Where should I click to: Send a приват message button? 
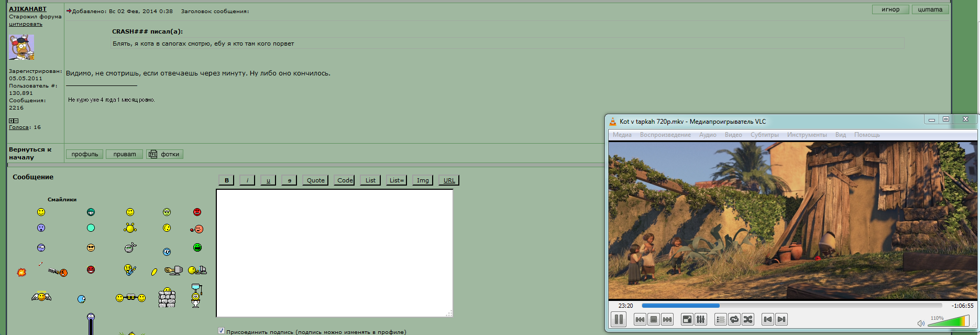tap(124, 154)
